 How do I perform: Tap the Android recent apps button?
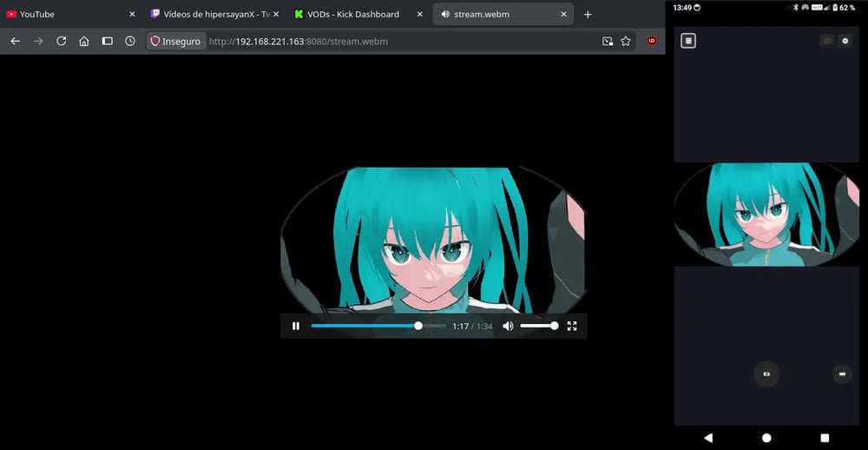825,438
